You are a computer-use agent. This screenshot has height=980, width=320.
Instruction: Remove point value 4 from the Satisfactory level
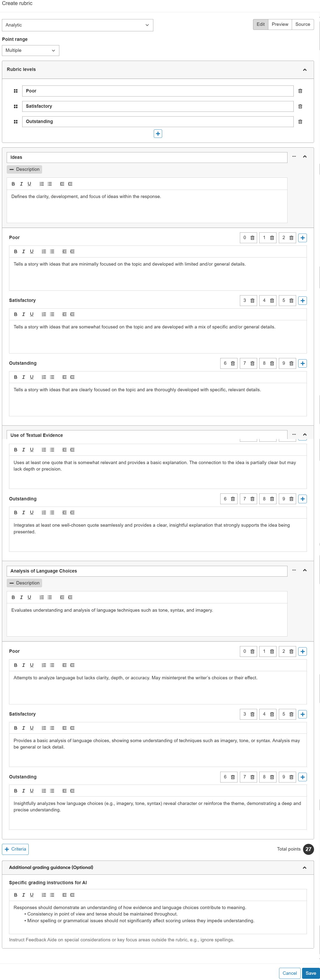(x=272, y=300)
